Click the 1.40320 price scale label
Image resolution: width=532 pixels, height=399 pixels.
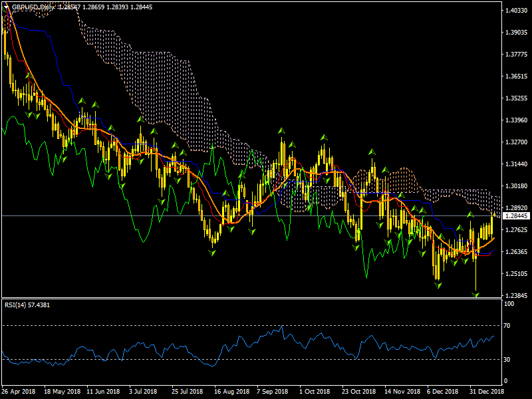click(516, 11)
